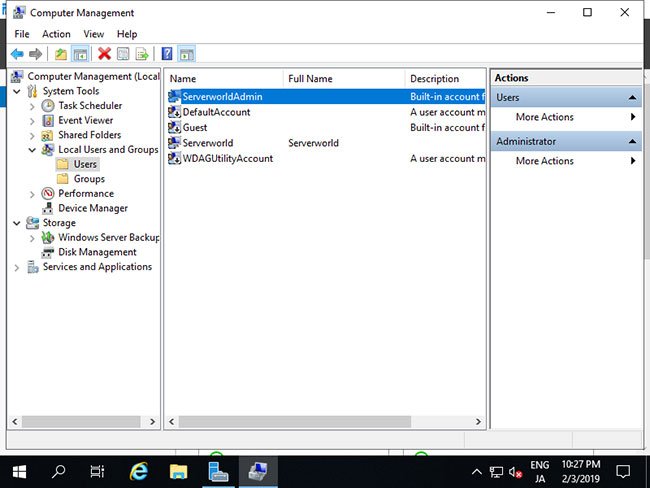
Task: Expand the Shared Folders node
Action: pos(32,136)
